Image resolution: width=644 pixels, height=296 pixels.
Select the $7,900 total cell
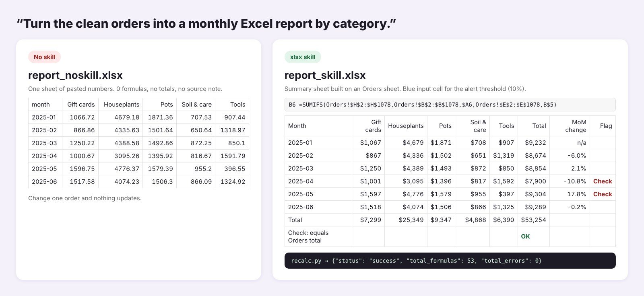pos(534,181)
